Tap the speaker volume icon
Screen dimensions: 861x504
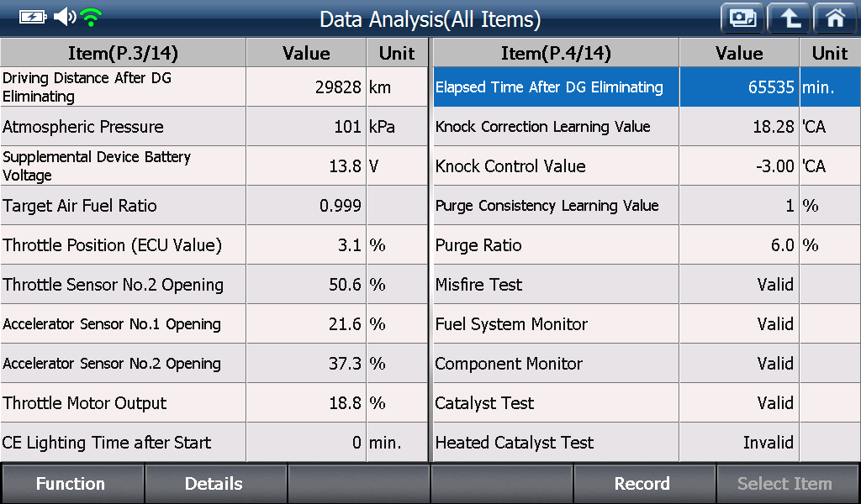65,17
